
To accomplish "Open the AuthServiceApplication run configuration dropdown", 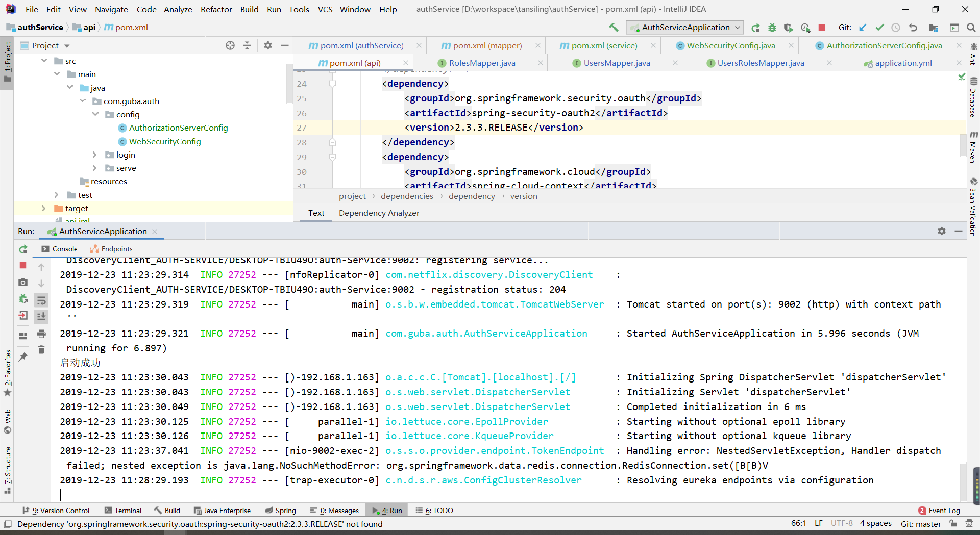I will (x=685, y=28).
